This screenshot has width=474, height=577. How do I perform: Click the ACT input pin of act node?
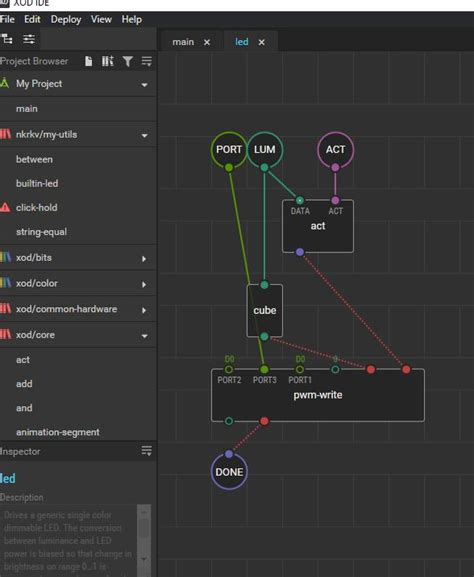[x=335, y=201]
